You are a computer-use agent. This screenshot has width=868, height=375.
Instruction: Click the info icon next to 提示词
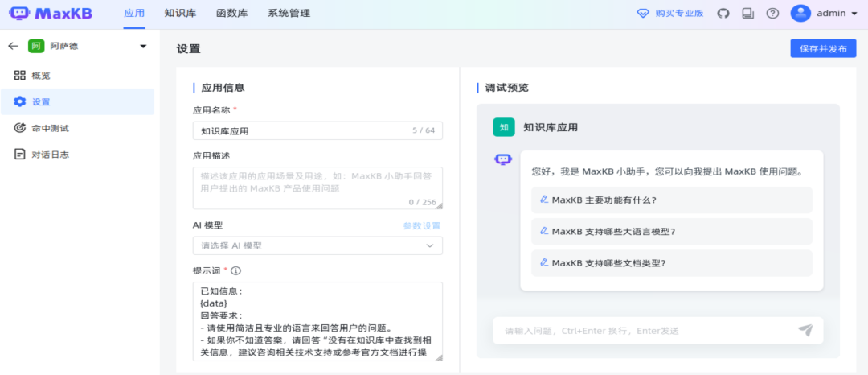click(235, 271)
